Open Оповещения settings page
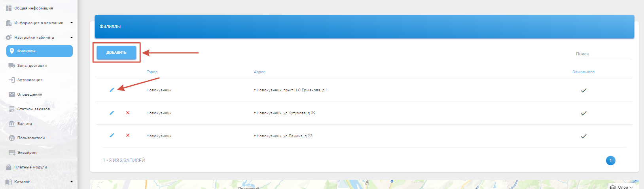 [29, 94]
